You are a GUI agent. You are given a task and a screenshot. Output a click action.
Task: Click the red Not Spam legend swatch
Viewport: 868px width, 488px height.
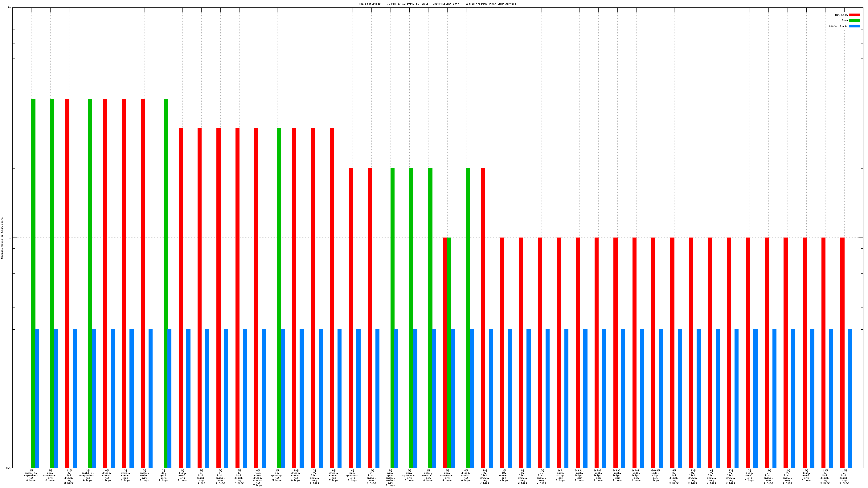click(x=854, y=15)
